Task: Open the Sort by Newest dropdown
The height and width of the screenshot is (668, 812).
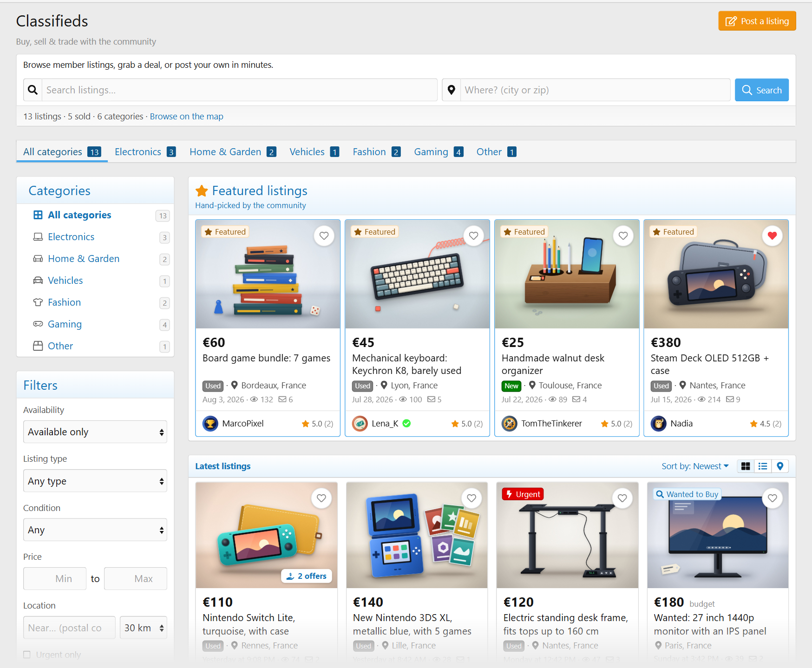Action: click(x=695, y=466)
